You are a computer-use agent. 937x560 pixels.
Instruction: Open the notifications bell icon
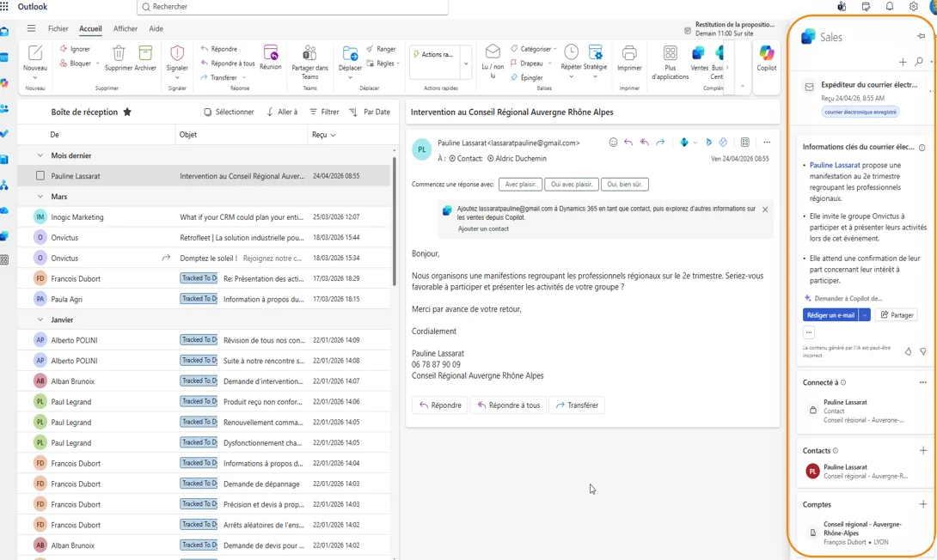pyautogui.click(x=890, y=7)
